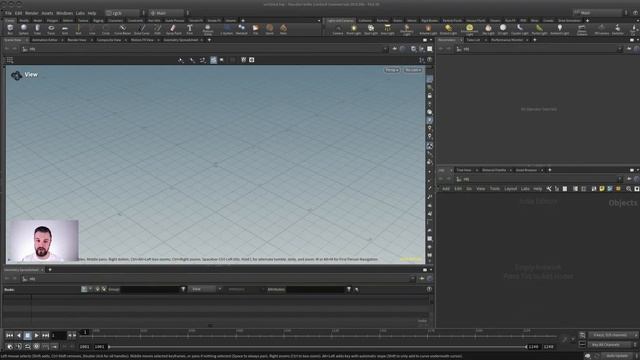Click the current frame number field
Image resolution: width=640 pixels, height=360 pixels.
(x=58, y=336)
